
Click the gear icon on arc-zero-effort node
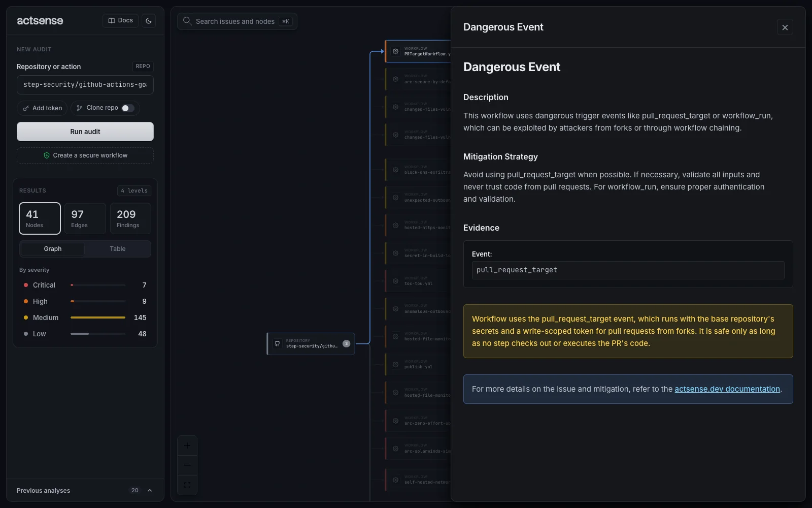click(x=395, y=421)
